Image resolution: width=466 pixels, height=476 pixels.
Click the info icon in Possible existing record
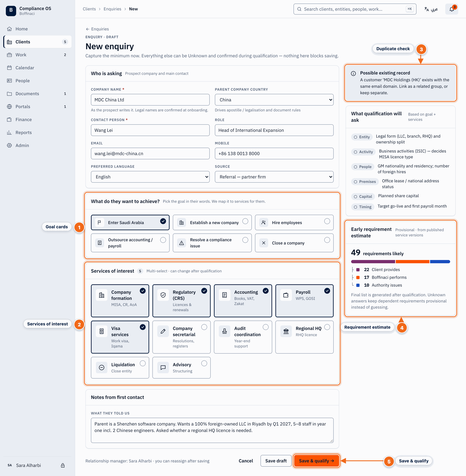click(353, 73)
